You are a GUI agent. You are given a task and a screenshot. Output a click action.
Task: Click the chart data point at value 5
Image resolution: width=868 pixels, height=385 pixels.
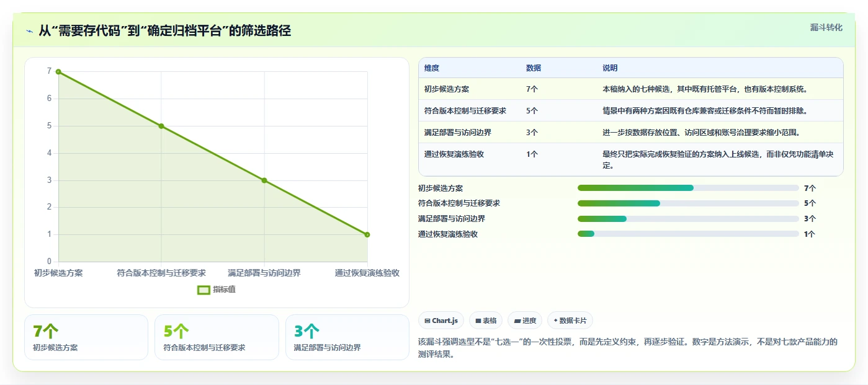(x=161, y=126)
